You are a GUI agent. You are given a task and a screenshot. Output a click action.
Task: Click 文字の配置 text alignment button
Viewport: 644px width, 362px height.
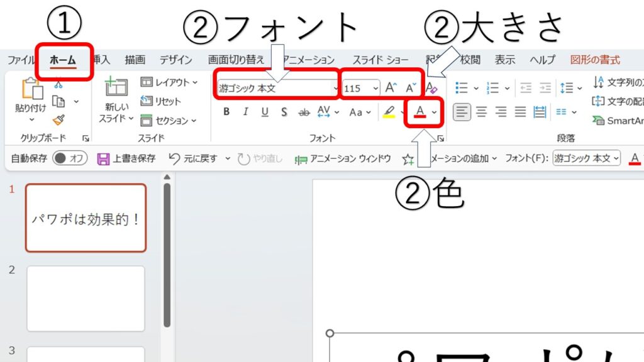click(618, 101)
